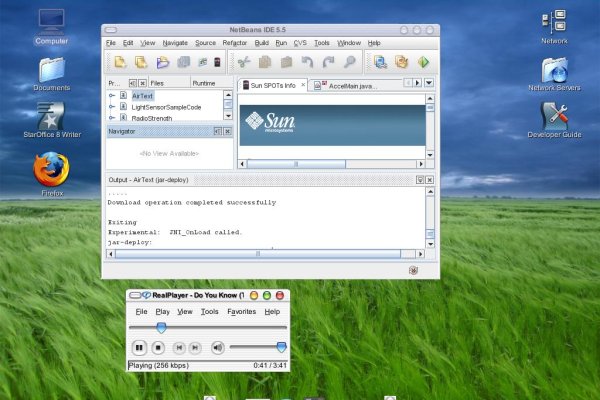Mute RealPlayer with the speaker icon
The image size is (600, 400).
point(218,347)
